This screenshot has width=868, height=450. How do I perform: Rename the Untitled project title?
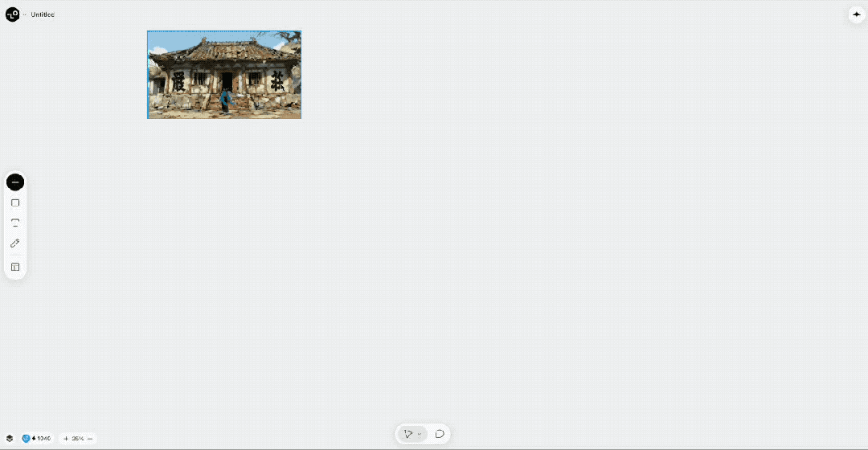coord(43,14)
